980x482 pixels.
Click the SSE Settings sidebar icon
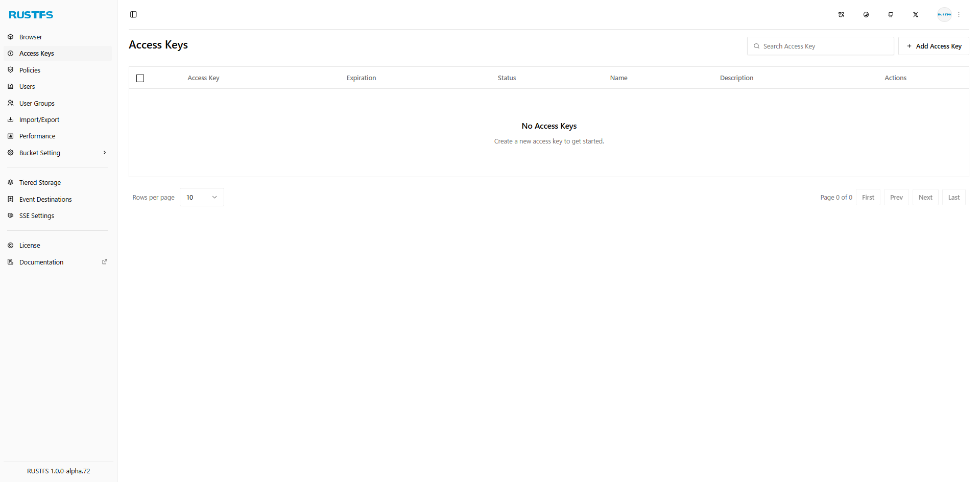coord(10,215)
